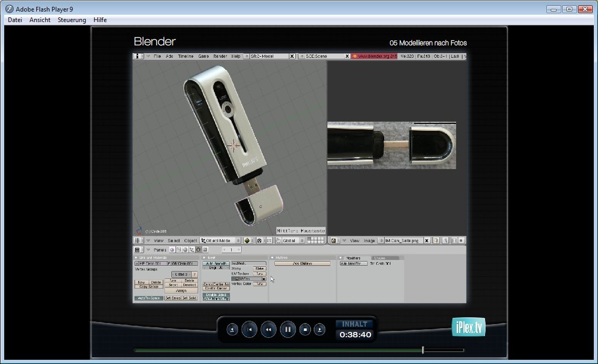This screenshot has width=598, height=364.
Task: Open the Global orientation dropdown
Action: [293, 241]
